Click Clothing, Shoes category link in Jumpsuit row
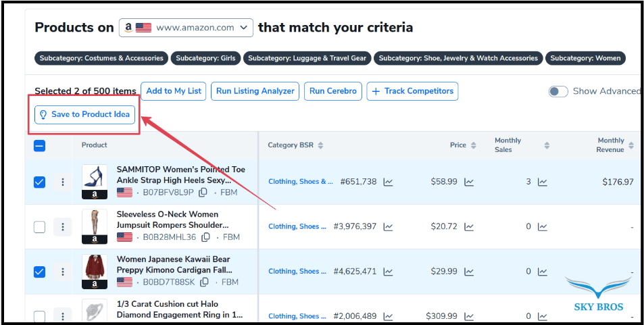The image size is (644, 325). click(x=297, y=226)
